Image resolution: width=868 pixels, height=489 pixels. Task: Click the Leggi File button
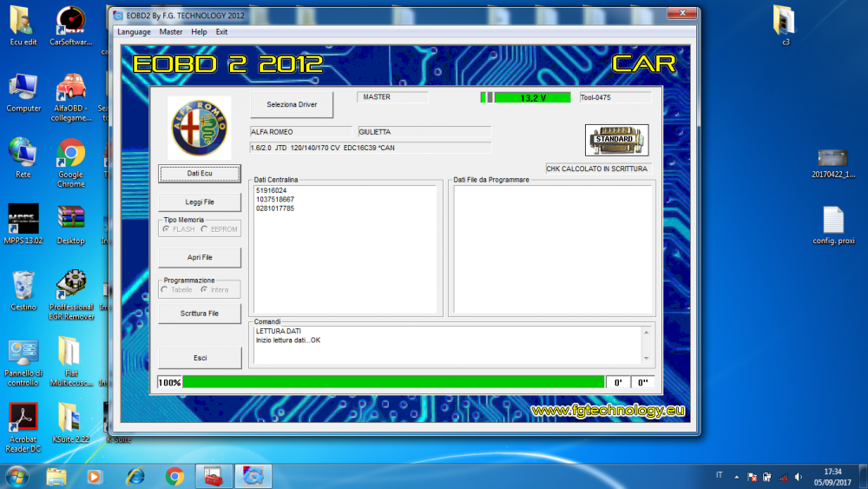coord(200,202)
